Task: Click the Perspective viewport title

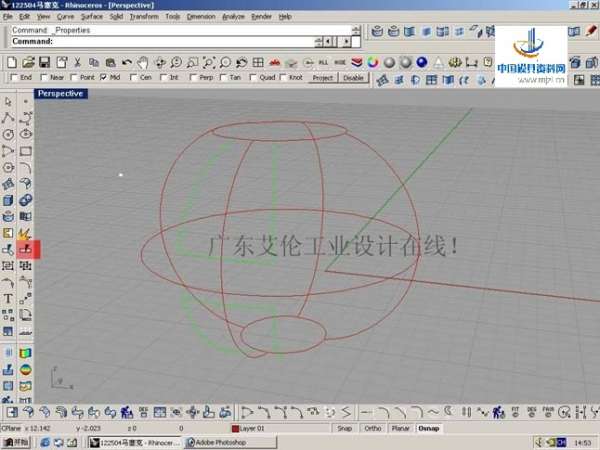Action: click(x=60, y=94)
